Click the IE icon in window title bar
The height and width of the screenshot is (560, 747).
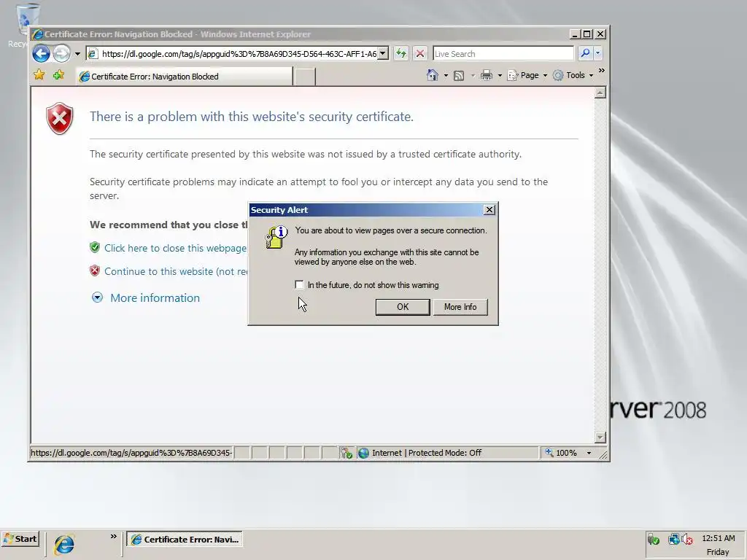tap(38, 34)
